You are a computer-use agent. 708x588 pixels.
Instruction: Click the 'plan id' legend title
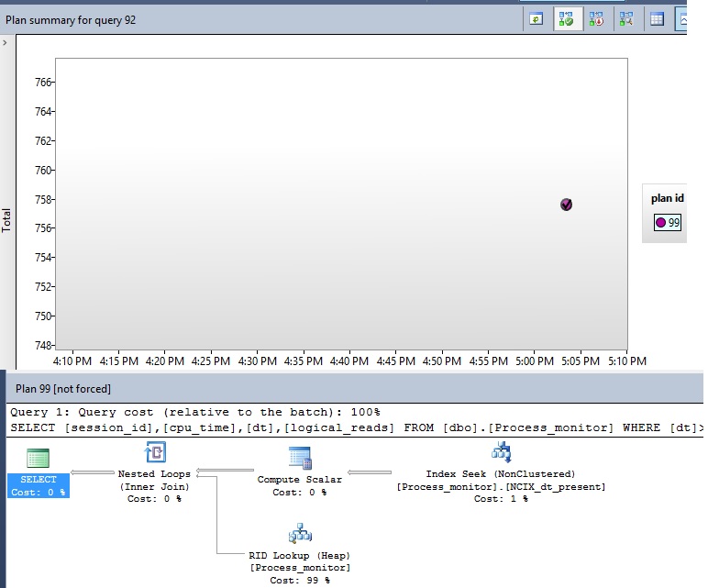click(668, 198)
